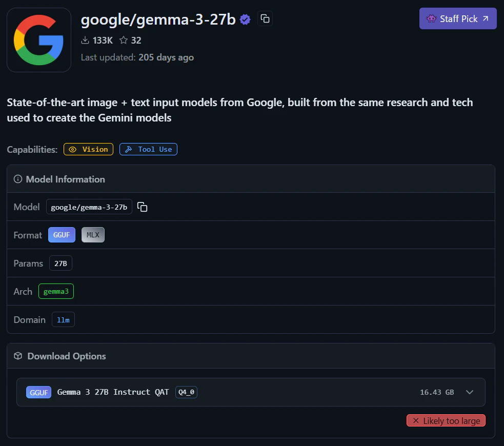
Task: Click the Q4_0 quantization tag
Action: (186, 392)
